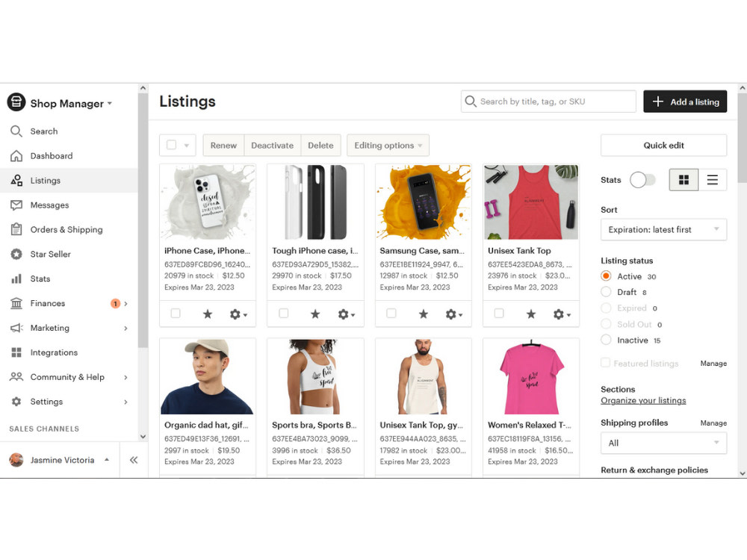747x560 pixels.
Task: Open gear menu on Samsung Case listing
Action: [454, 314]
